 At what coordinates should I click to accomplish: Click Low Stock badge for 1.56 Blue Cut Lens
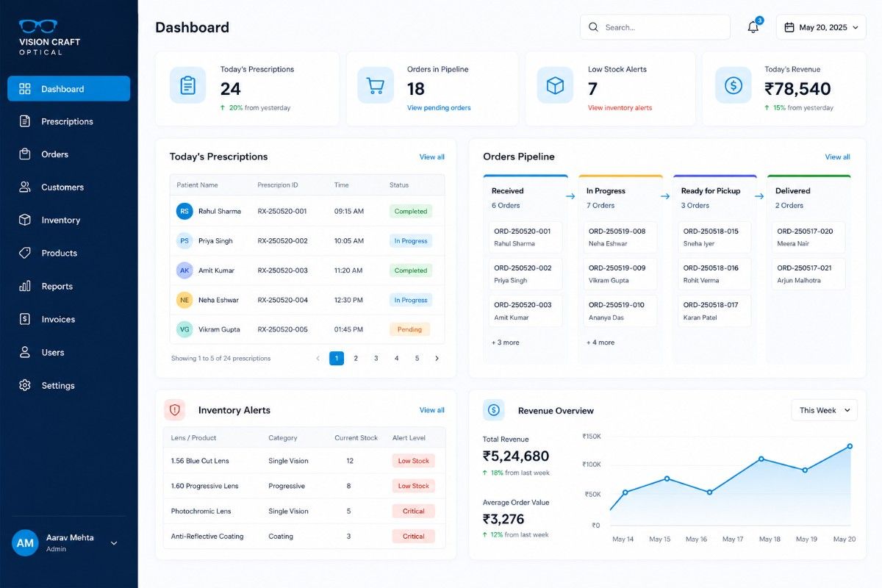pos(413,461)
